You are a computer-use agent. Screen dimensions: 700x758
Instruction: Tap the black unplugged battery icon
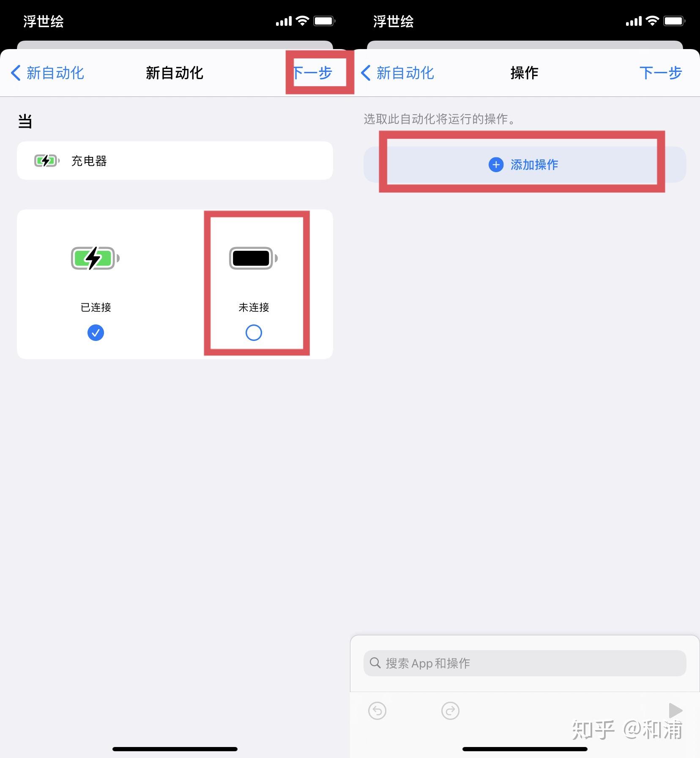point(254,258)
